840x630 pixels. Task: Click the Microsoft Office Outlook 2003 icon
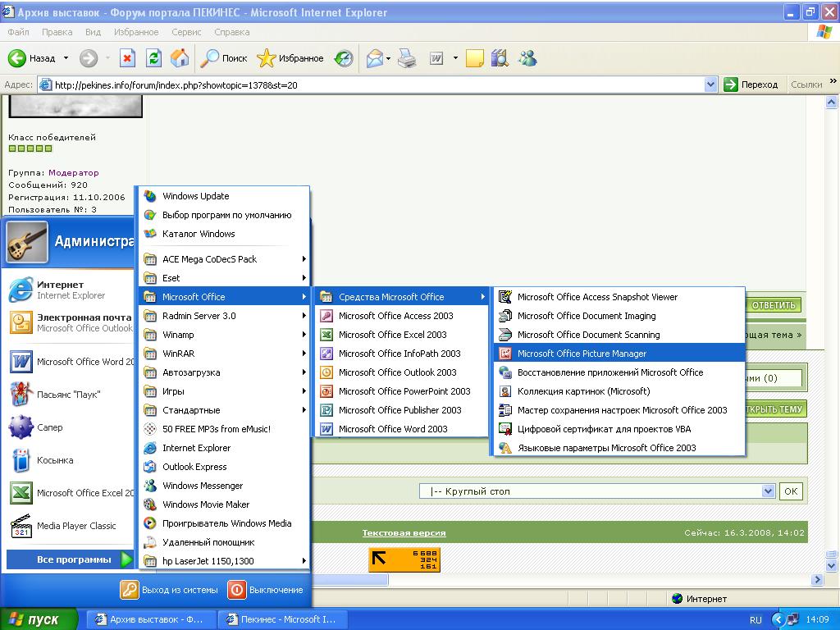[x=326, y=372]
